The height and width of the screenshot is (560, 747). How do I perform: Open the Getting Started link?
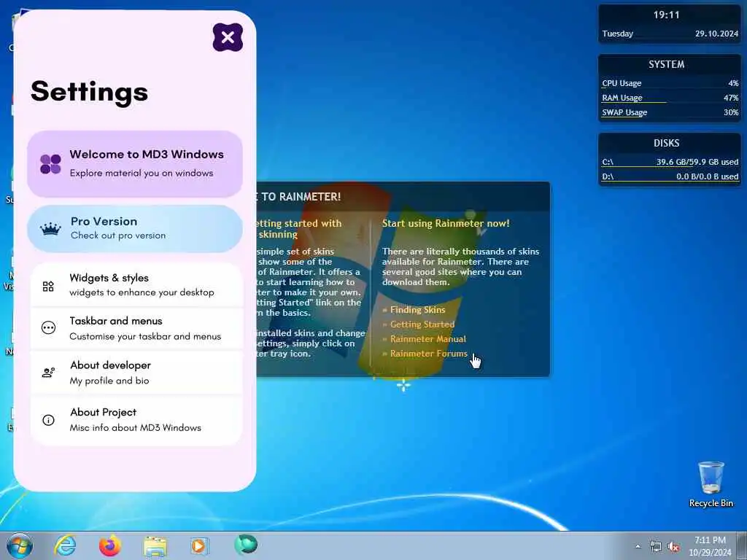click(422, 324)
